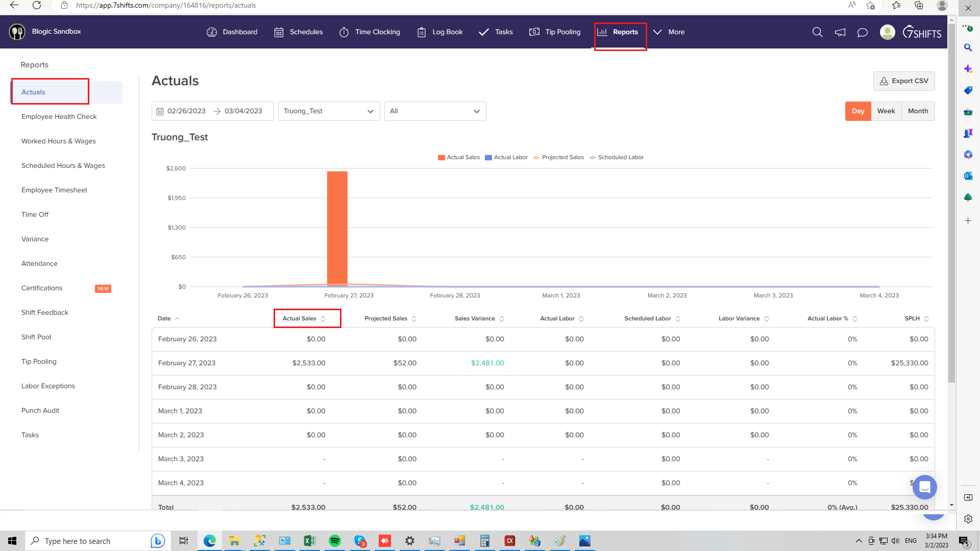Click the user profile avatar in header
Screen dimensions: 980x551
[x=887, y=32]
